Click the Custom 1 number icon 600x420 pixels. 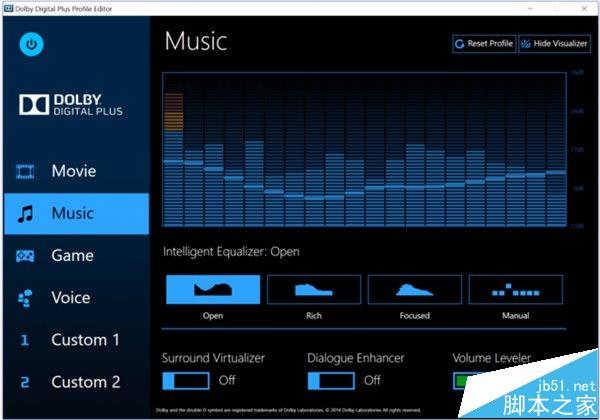click(x=25, y=340)
